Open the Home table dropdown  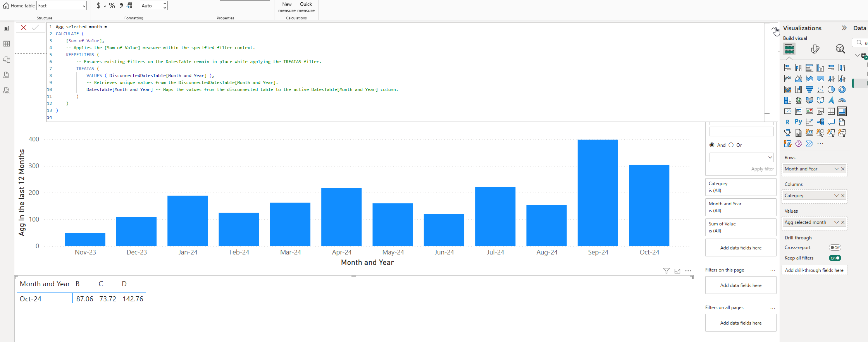coord(62,6)
